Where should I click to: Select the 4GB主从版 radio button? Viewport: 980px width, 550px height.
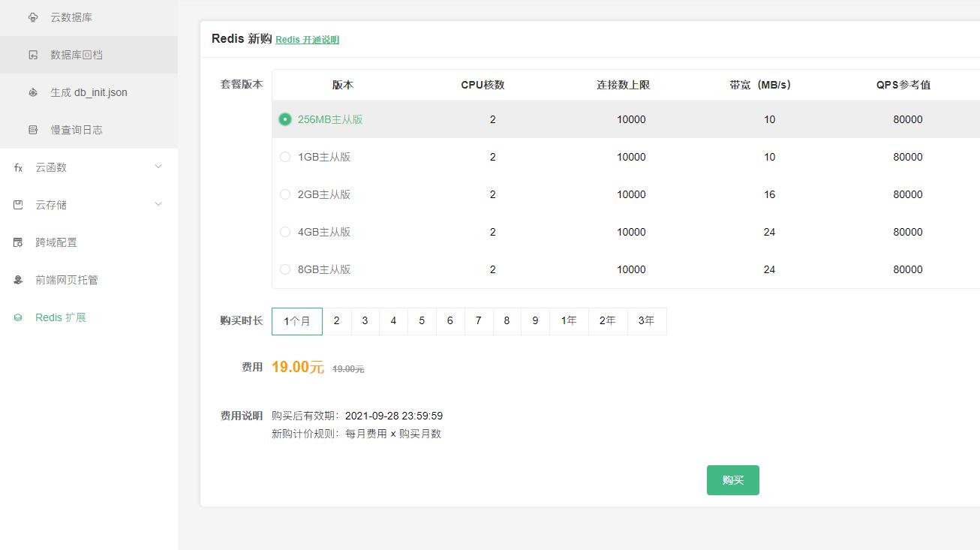285,232
